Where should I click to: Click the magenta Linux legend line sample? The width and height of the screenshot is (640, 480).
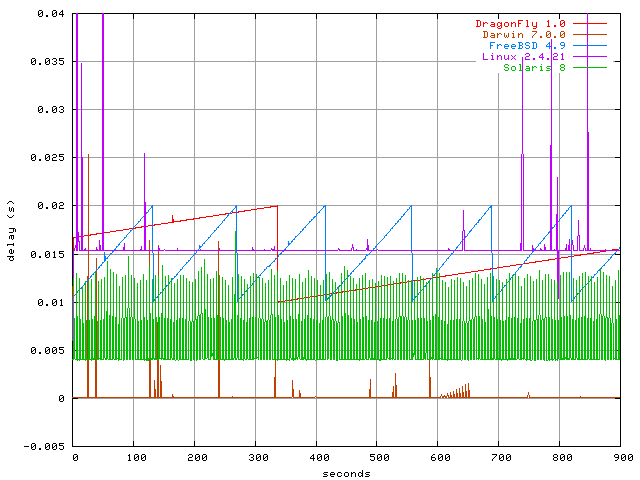[x=590, y=57]
